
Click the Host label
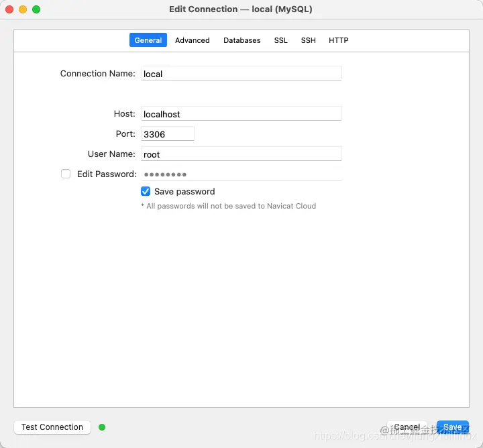coord(125,113)
